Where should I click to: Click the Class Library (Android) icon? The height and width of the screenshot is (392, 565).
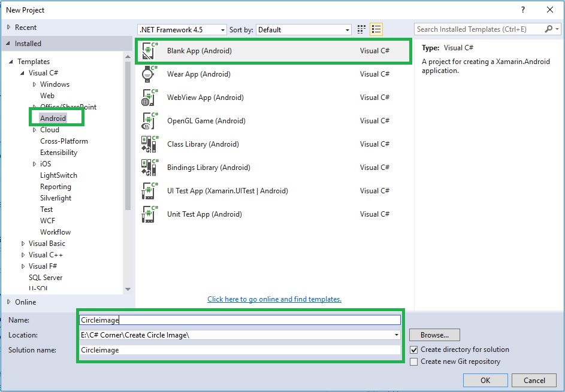(150, 144)
